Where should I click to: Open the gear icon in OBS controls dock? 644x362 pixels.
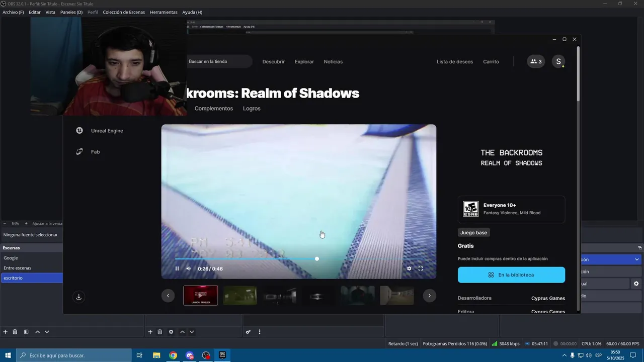click(636, 284)
